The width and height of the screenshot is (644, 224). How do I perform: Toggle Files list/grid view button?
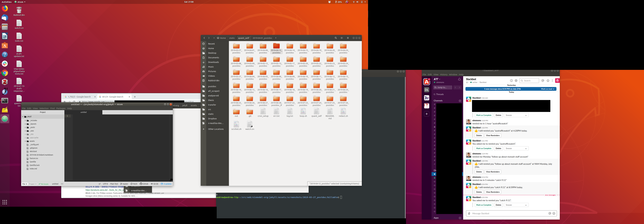click(x=342, y=38)
